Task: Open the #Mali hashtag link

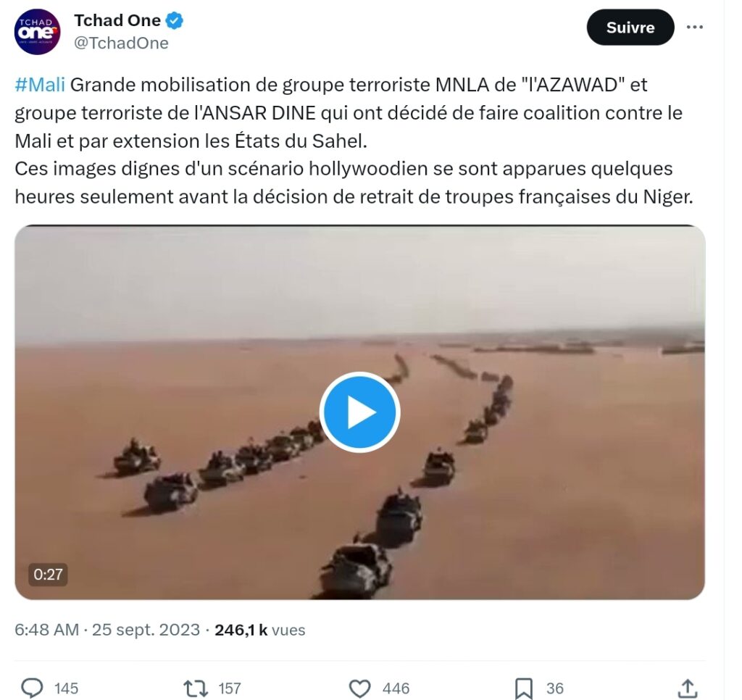Action: 40,85
